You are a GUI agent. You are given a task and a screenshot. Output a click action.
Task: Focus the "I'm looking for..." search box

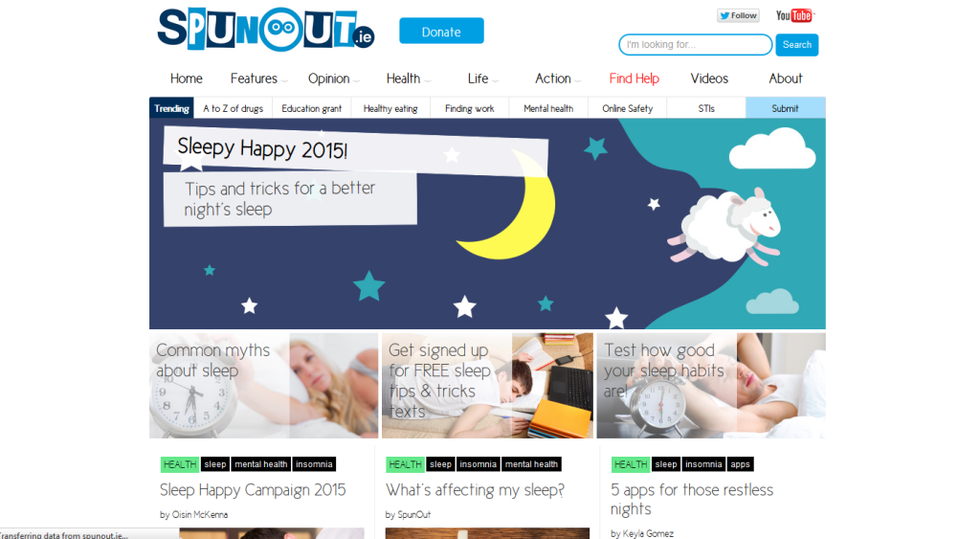(695, 44)
